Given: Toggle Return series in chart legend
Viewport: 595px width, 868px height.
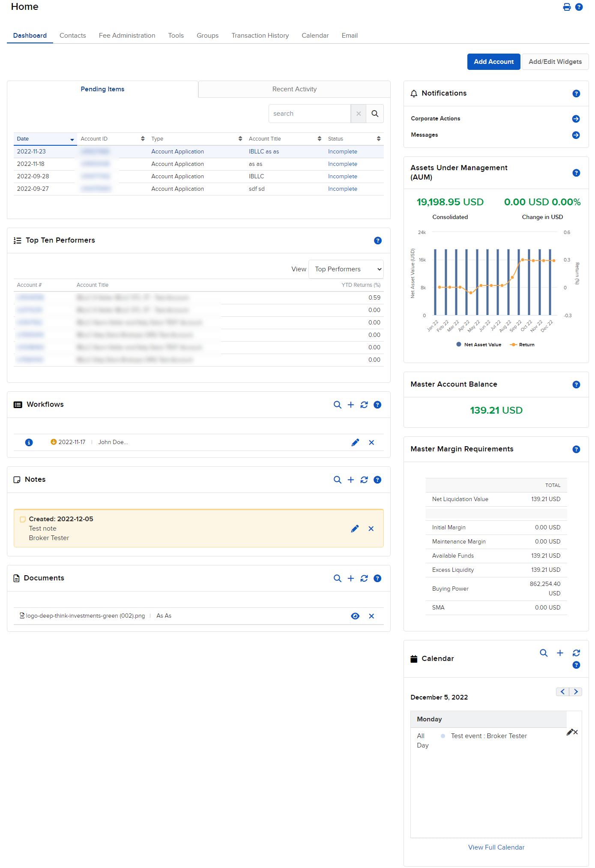Looking at the screenshot, I should [x=522, y=345].
